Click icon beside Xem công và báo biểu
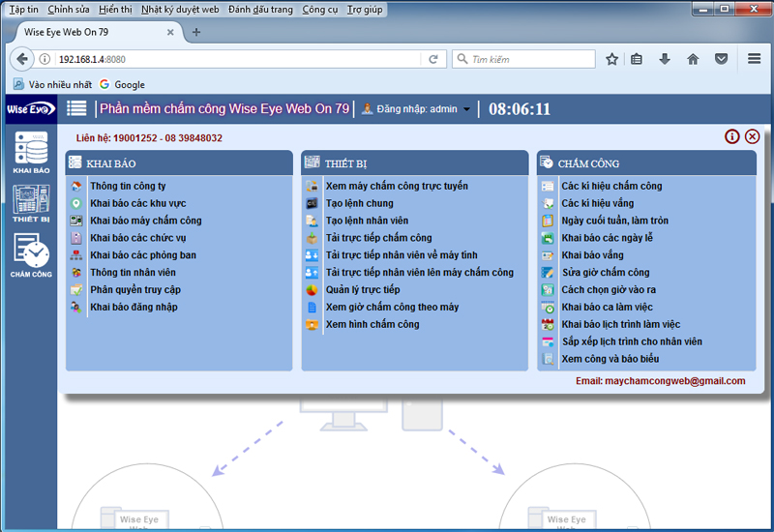This screenshot has height=532, width=774. 548,359
